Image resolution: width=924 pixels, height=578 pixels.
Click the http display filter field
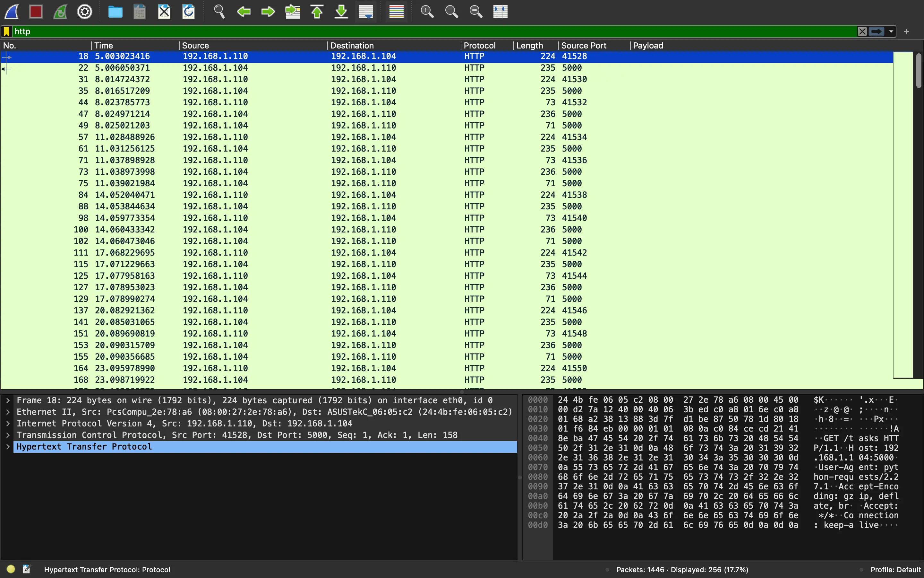pos(434,31)
